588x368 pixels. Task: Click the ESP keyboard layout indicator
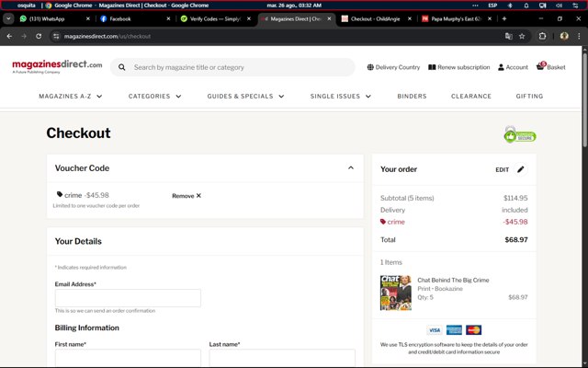pos(492,6)
